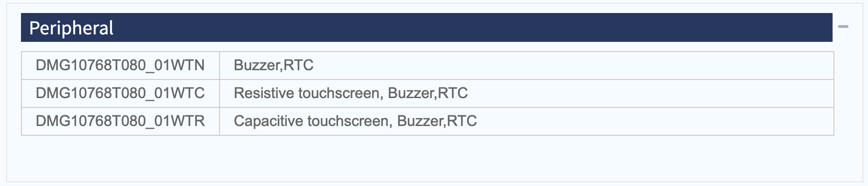This screenshot has width=868, height=186.
Task: Click Buzzer,RTC text in the WTR row
Action: 437,121
